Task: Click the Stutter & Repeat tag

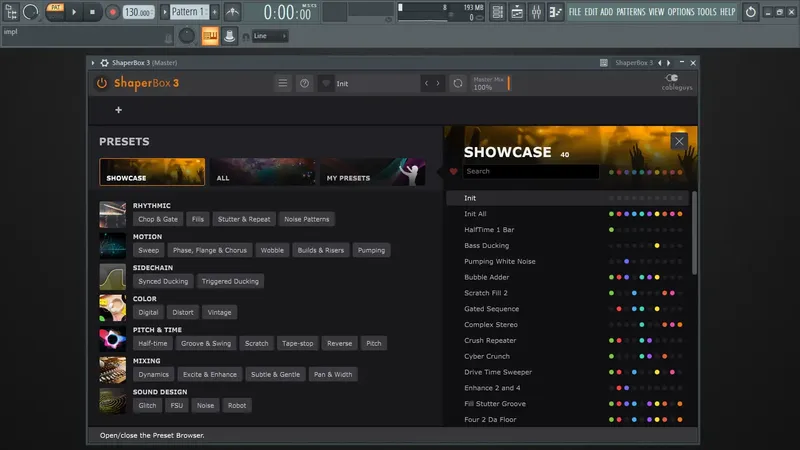Action: coord(244,219)
